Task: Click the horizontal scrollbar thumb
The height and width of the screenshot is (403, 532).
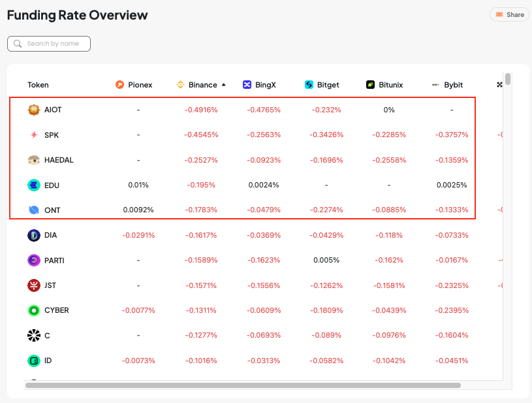Action: (243, 385)
